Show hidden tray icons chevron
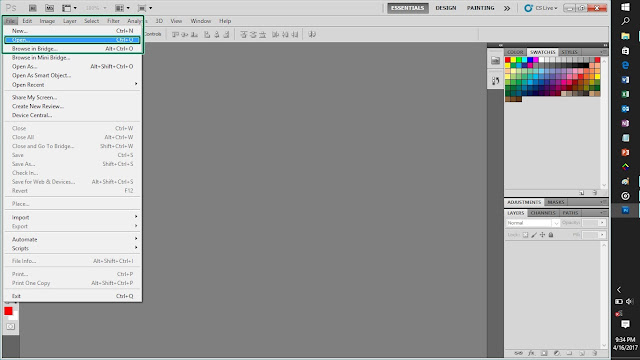Image resolution: width=640 pixels, height=360 pixels. click(x=619, y=289)
